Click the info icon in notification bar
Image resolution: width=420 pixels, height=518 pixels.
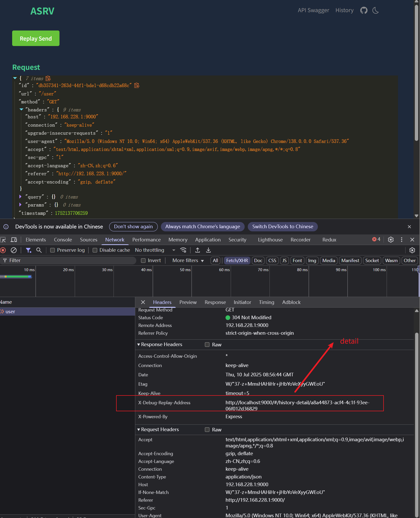(x=6, y=227)
